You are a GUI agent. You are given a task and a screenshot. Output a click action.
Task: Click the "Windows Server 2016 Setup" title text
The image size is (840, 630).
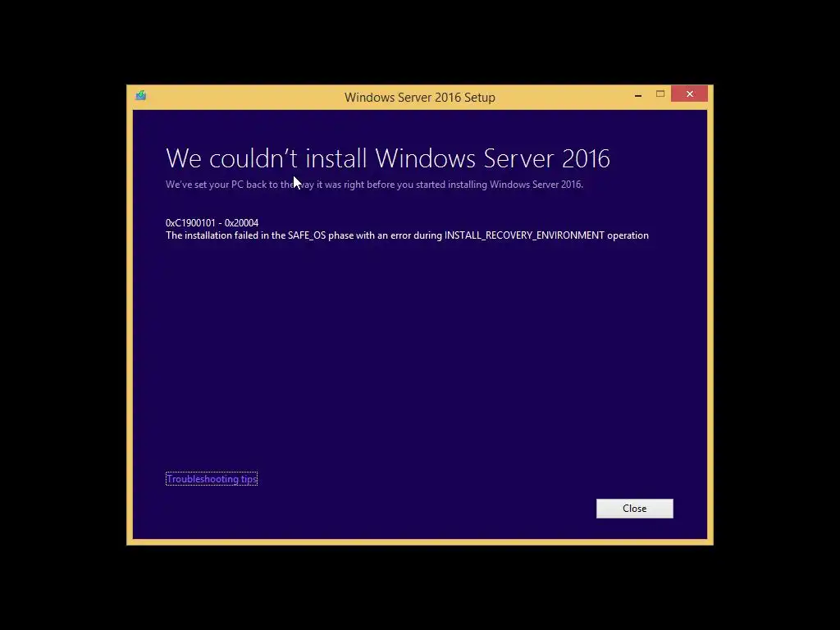tap(419, 98)
